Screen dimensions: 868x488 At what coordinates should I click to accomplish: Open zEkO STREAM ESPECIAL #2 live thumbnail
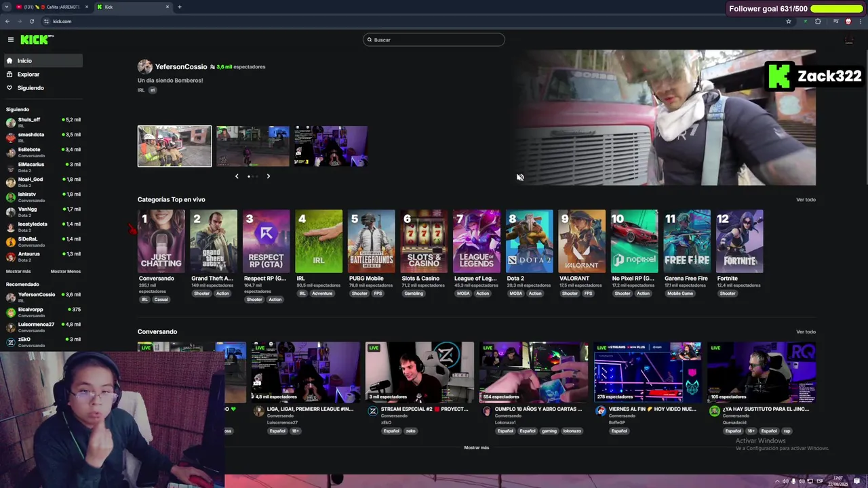420,372
